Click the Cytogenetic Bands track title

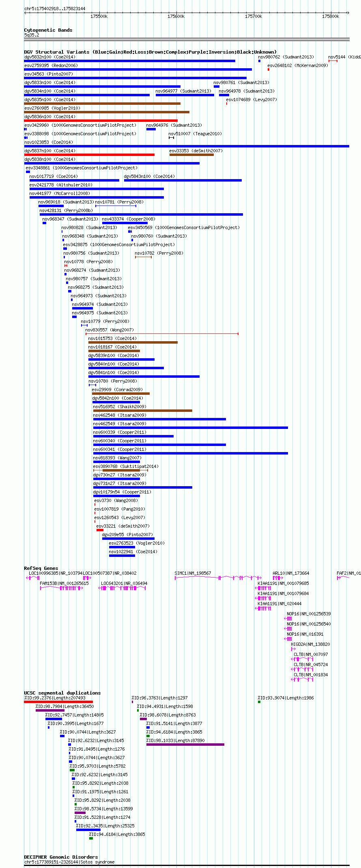tap(48, 30)
